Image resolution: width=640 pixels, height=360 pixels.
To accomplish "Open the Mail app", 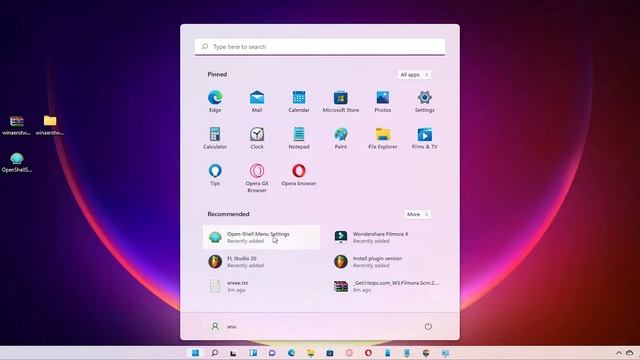I will (257, 101).
